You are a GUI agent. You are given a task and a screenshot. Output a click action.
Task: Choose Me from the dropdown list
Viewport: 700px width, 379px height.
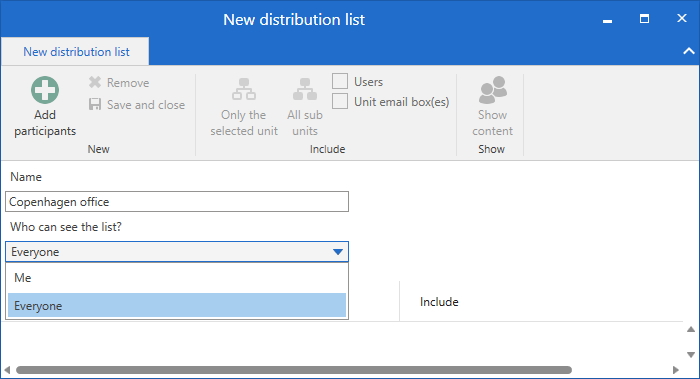tap(177, 278)
